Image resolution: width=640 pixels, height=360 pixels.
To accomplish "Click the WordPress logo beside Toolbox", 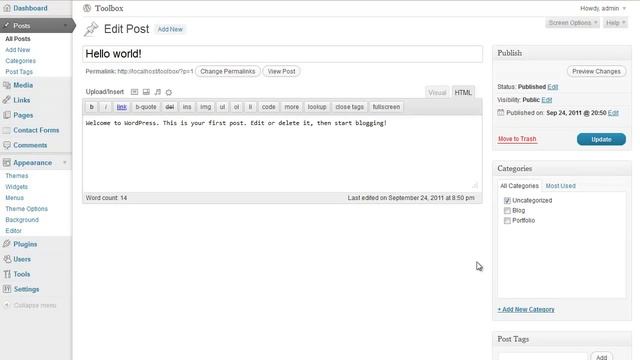I will (87, 8).
